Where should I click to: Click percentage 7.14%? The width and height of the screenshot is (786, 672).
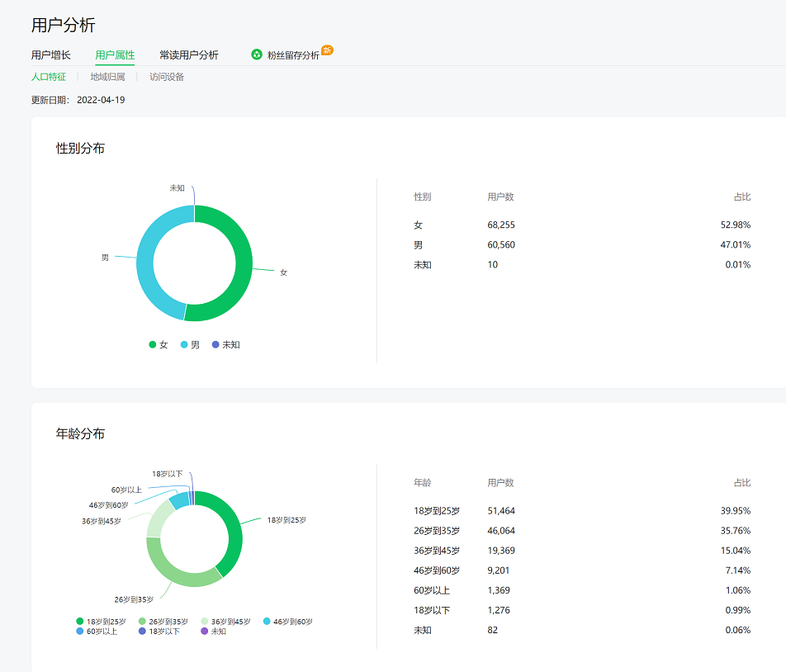[x=738, y=570]
